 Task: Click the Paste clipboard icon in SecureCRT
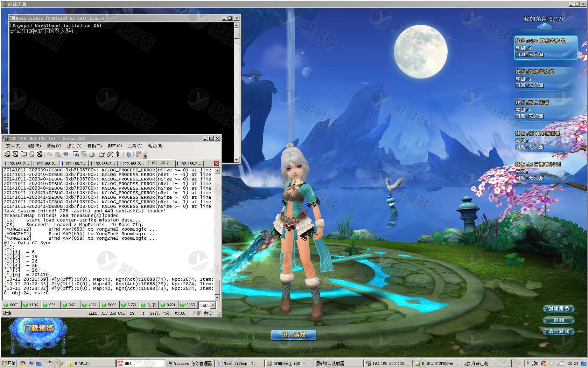pos(57,154)
